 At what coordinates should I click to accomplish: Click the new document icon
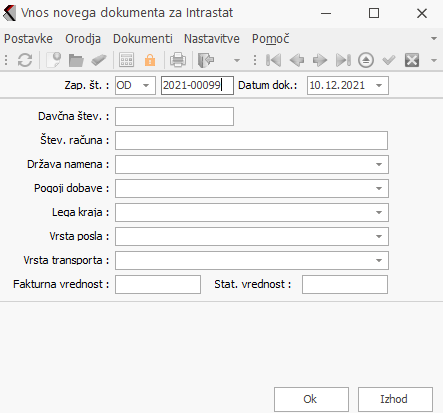click(53, 60)
